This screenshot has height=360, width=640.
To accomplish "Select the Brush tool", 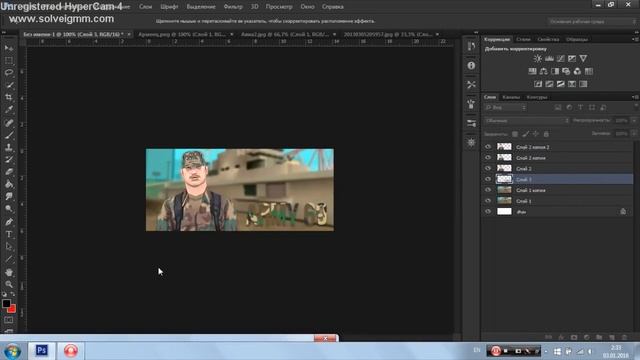I will click(x=9, y=135).
